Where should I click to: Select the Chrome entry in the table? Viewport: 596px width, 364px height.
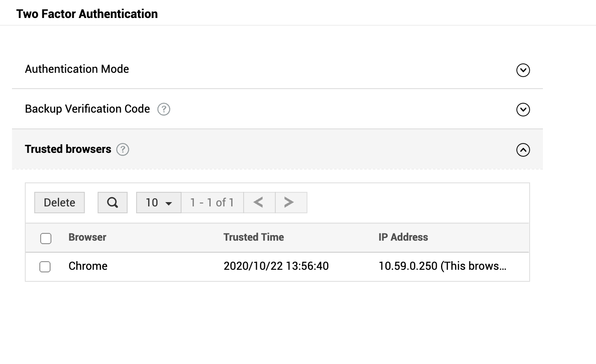click(x=88, y=266)
